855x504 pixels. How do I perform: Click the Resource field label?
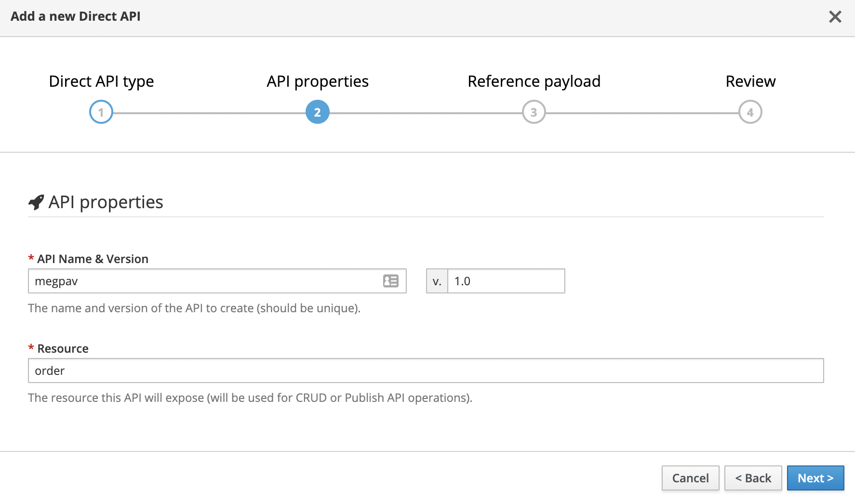coord(63,349)
